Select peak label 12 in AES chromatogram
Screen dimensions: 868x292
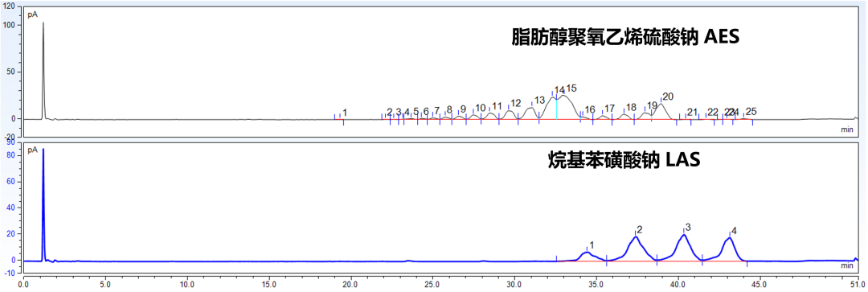516,103
